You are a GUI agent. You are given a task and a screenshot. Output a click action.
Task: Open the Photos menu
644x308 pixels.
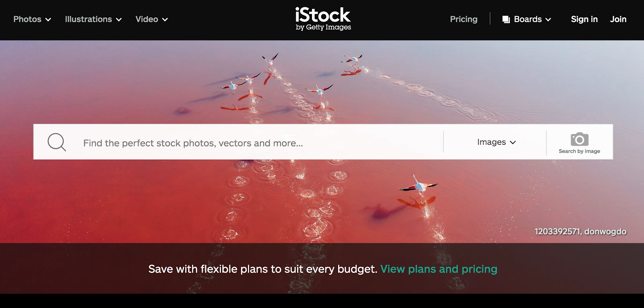click(x=32, y=19)
